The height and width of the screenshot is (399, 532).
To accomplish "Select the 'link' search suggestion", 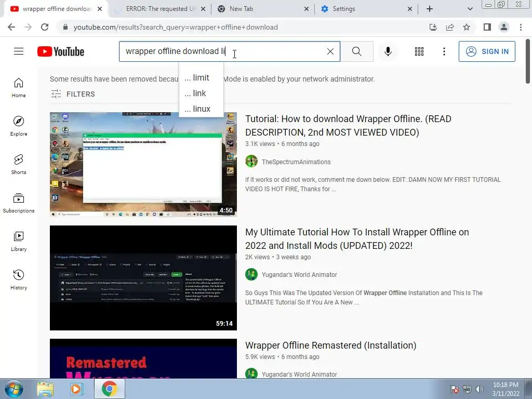I will pyautogui.click(x=201, y=94).
